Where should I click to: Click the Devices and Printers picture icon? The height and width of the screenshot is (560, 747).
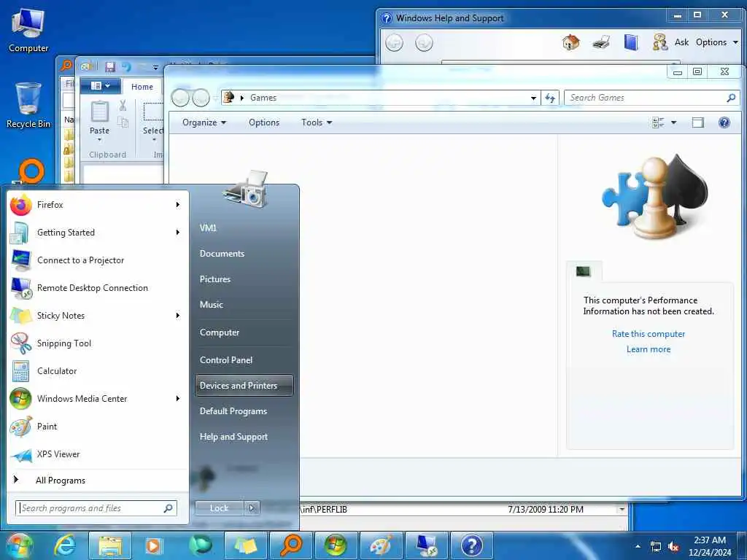pyautogui.click(x=247, y=189)
